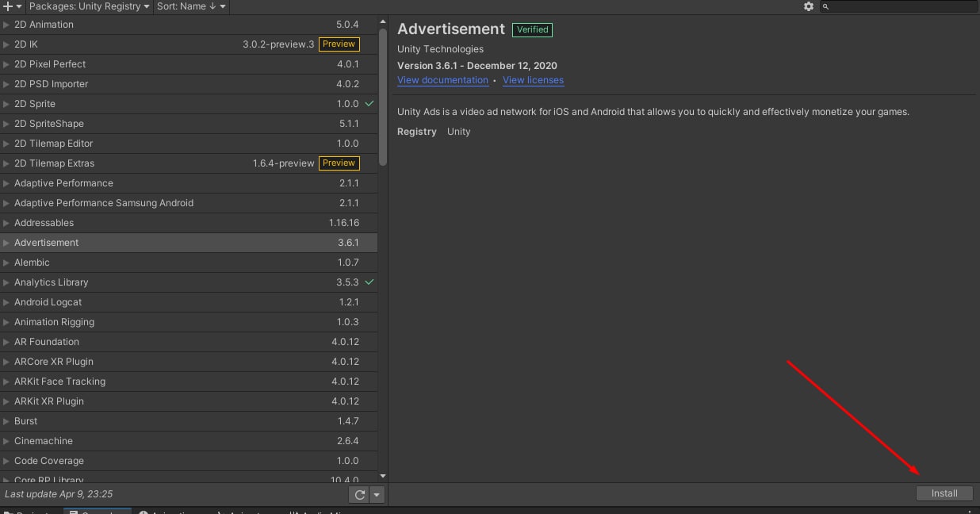
Task: Select the Addressables package
Action: [189, 223]
